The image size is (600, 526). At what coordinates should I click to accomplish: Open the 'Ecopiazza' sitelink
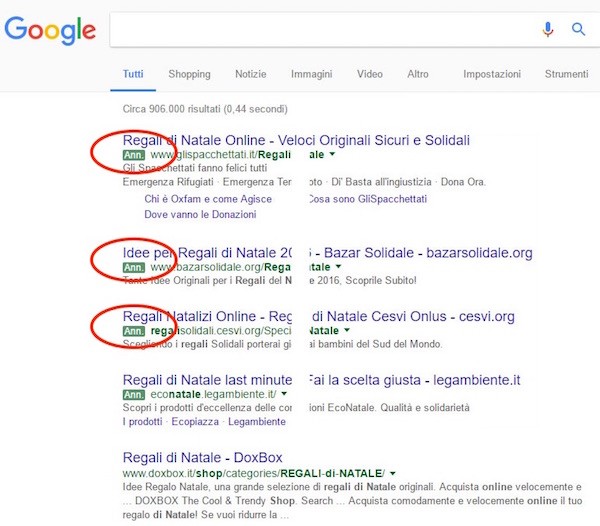[x=195, y=422]
